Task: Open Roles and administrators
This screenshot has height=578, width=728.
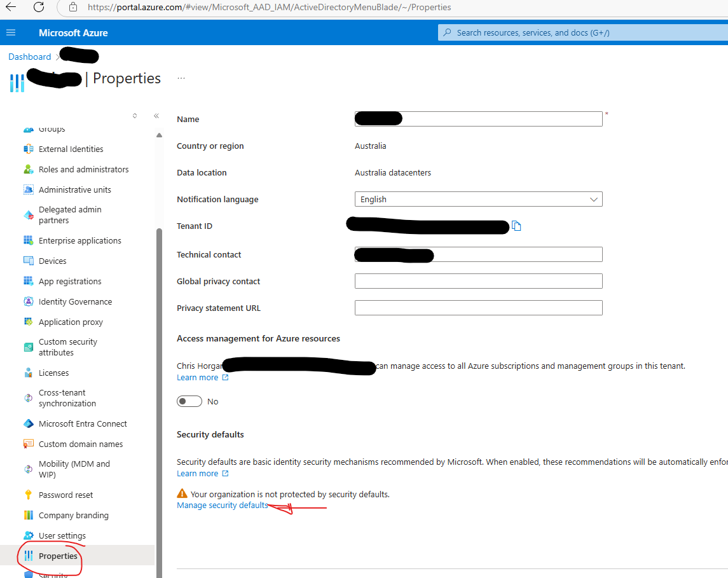Action: coord(81,169)
